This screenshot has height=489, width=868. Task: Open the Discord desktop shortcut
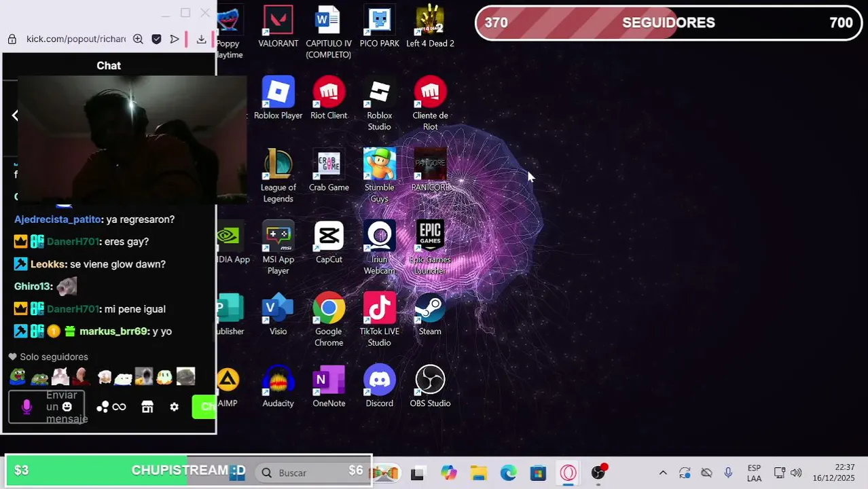(379, 386)
